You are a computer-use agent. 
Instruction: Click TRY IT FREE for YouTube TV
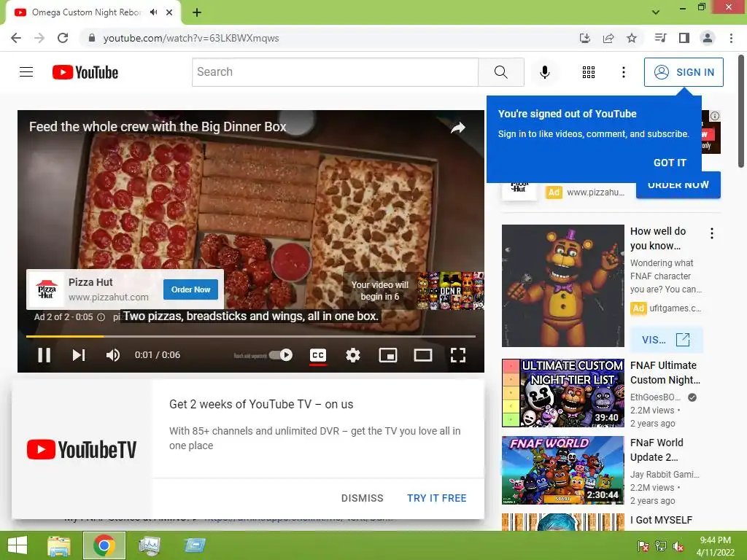(x=436, y=498)
